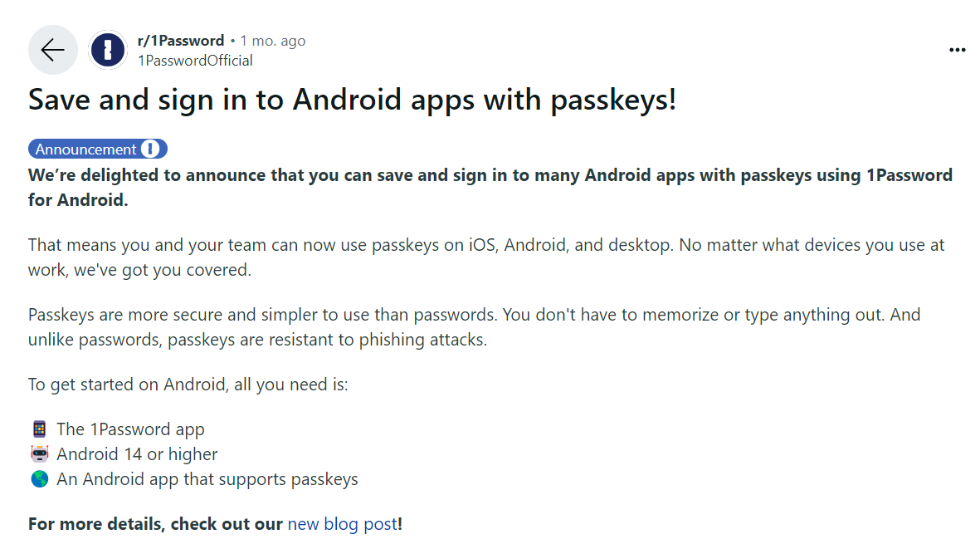980x544 pixels.
Task: Open the r/1Password community avatar
Action: 108,50
